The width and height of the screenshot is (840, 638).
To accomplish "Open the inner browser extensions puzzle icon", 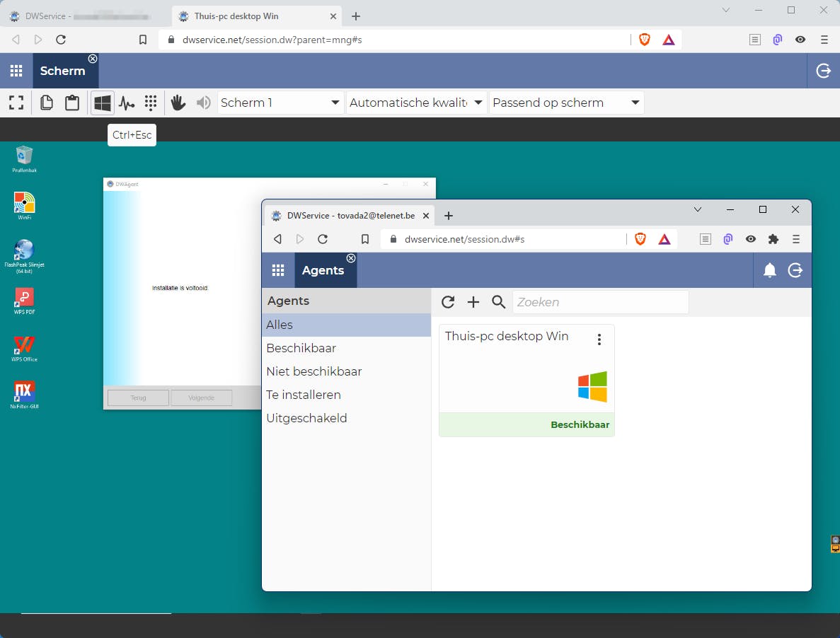I will (773, 239).
